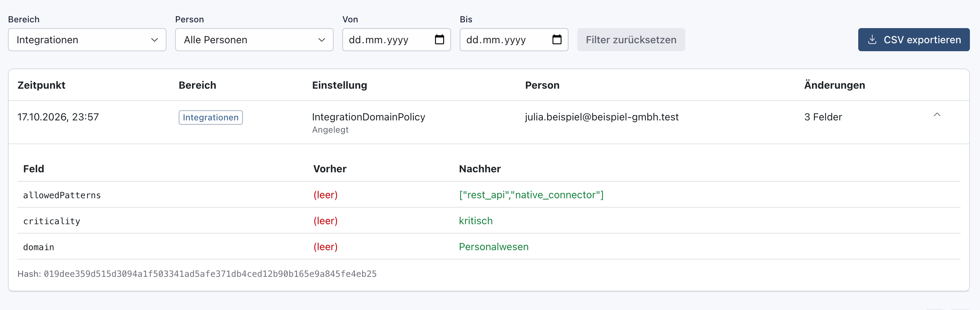Viewport: 980px width, 310px height.
Task: Select the criticality field name
Action: tap(52, 221)
